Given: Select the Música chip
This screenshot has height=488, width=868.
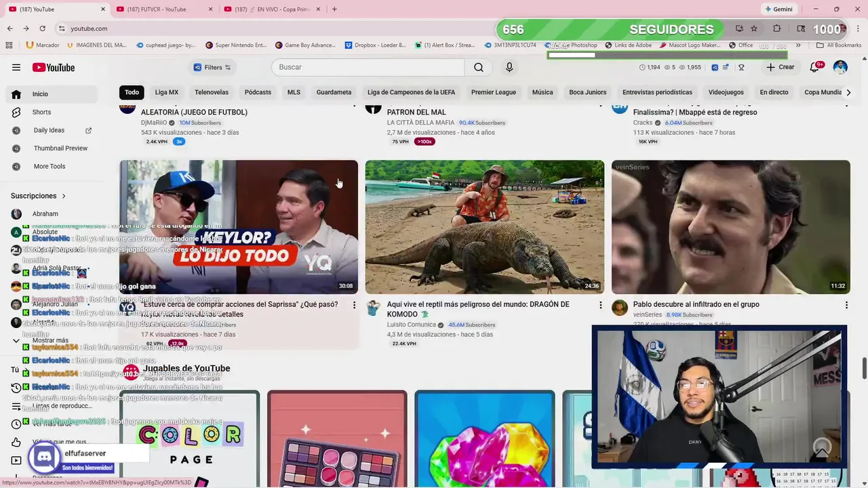Looking at the screenshot, I should click(542, 92).
